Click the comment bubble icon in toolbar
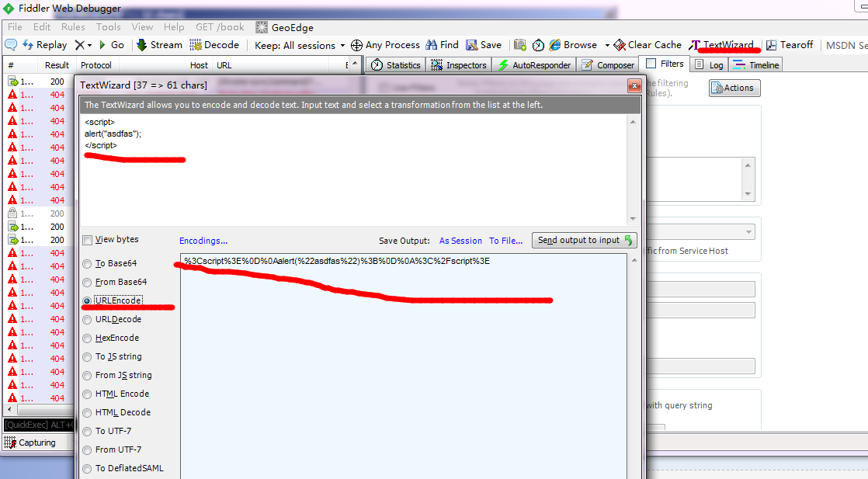Viewport: 868px width, 479px height. pyautogui.click(x=11, y=45)
